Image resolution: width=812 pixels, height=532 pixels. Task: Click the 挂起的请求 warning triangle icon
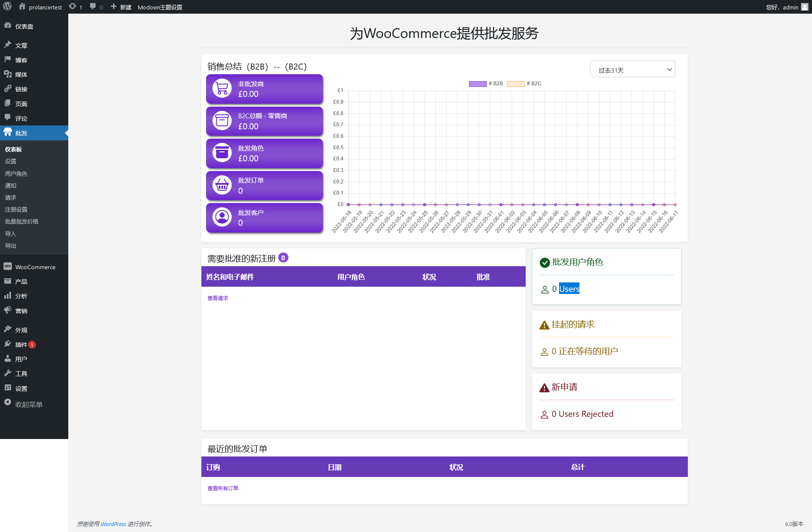[x=544, y=325]
